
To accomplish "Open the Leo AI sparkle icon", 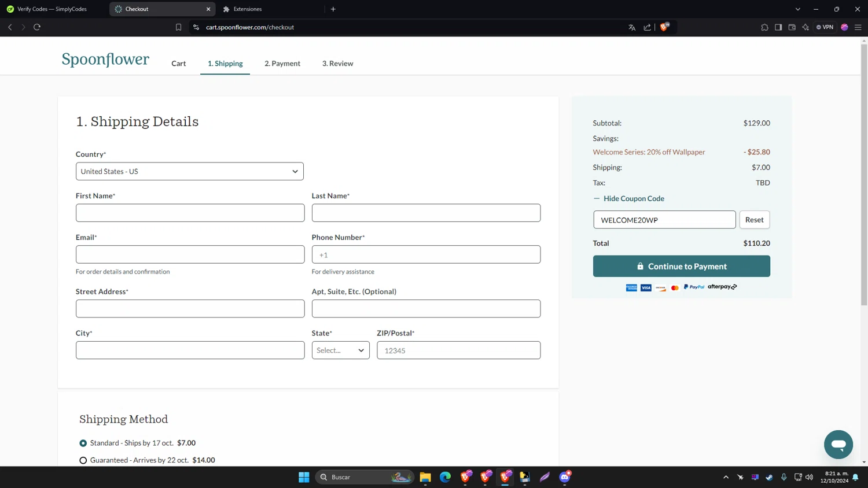I will 806,27.
